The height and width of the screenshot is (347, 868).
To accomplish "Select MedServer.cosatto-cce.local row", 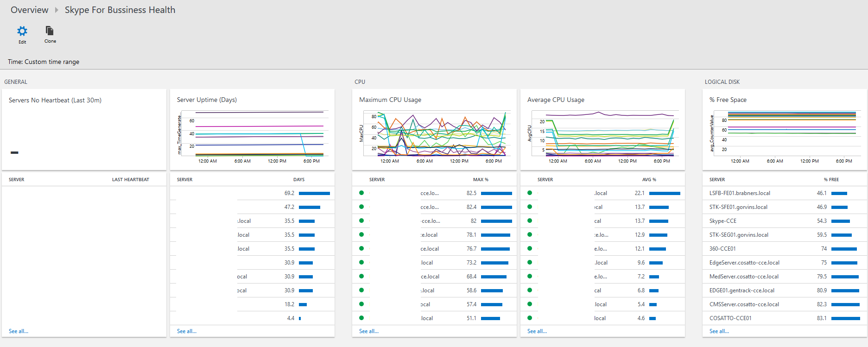I will pyautogui.click(x=785, y=277).
